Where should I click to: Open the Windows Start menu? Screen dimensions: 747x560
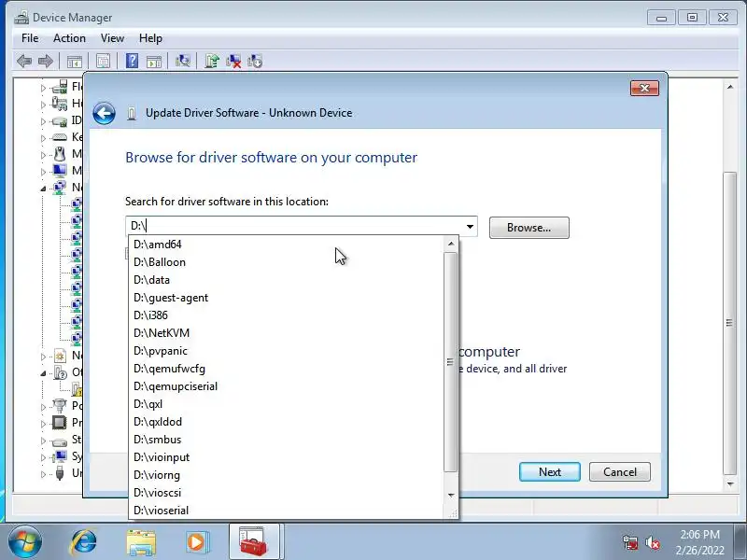(x=25, y=542)
